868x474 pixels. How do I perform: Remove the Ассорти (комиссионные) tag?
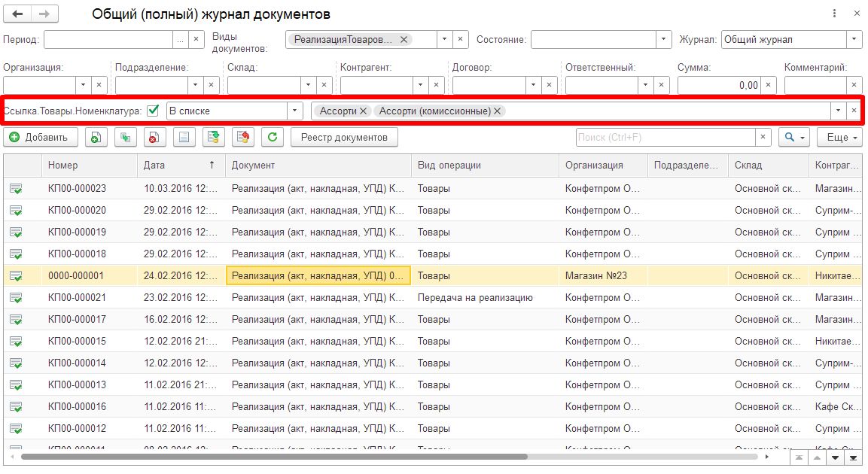(x=498, y=111)
